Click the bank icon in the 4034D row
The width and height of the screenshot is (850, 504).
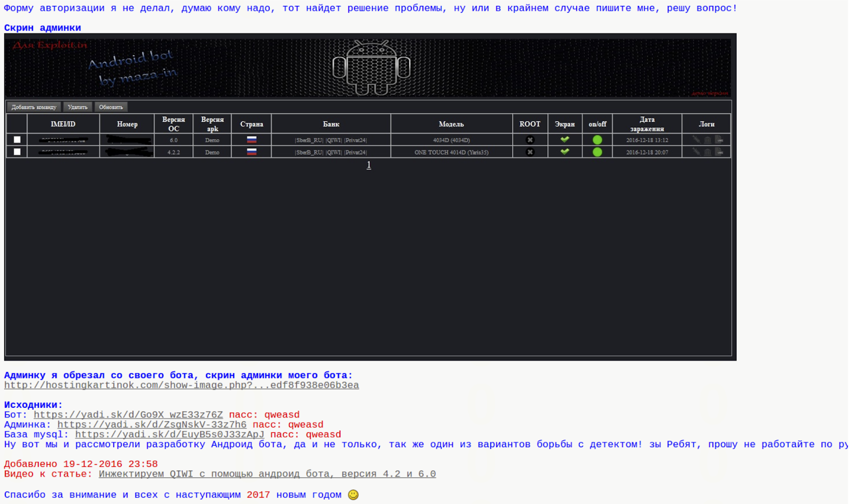708,140
